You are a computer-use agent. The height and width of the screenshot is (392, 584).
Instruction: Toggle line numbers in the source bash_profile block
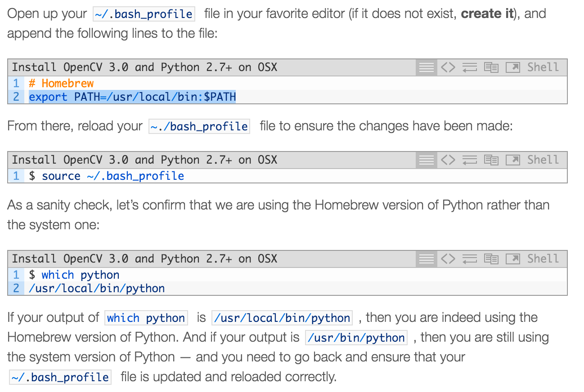coord(426,160)
